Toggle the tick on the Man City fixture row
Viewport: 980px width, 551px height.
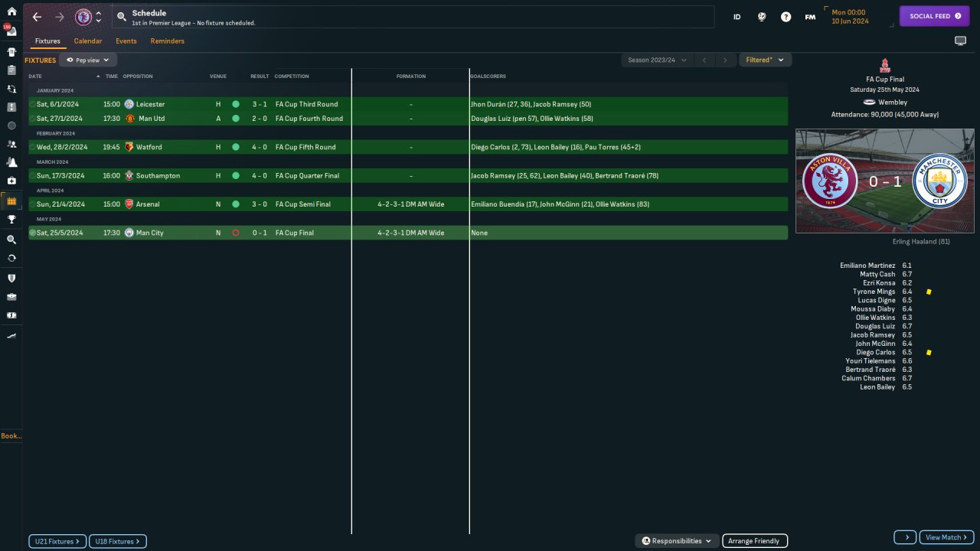coord(32,233)
